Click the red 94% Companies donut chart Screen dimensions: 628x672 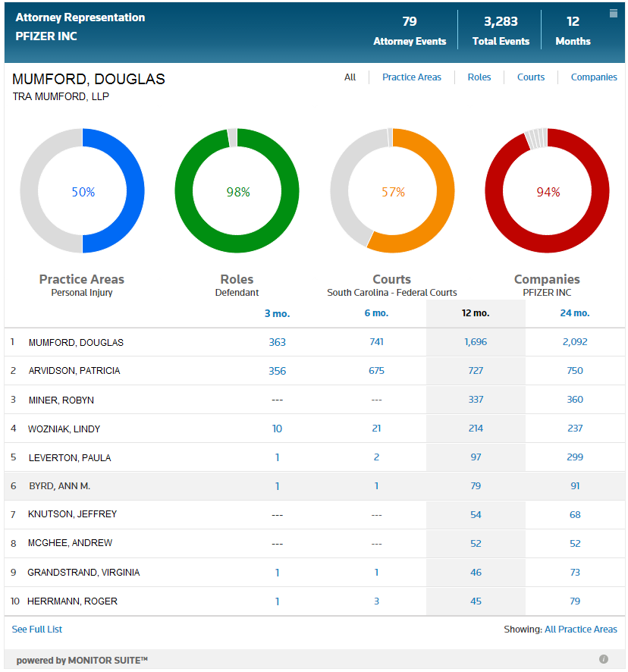coord(547,190)
